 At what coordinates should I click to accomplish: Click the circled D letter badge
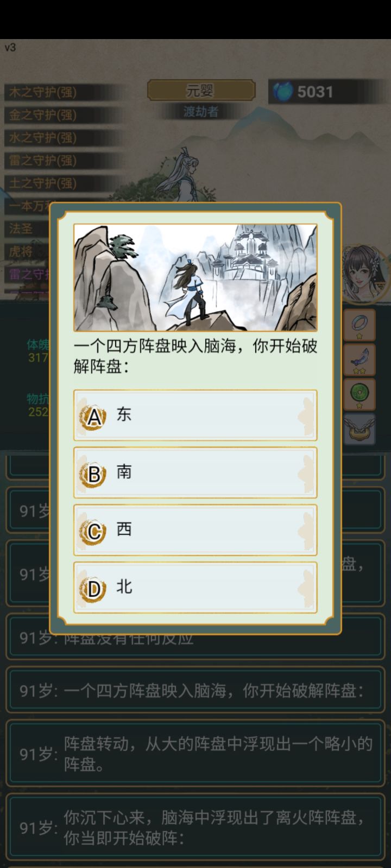point(93,589)
